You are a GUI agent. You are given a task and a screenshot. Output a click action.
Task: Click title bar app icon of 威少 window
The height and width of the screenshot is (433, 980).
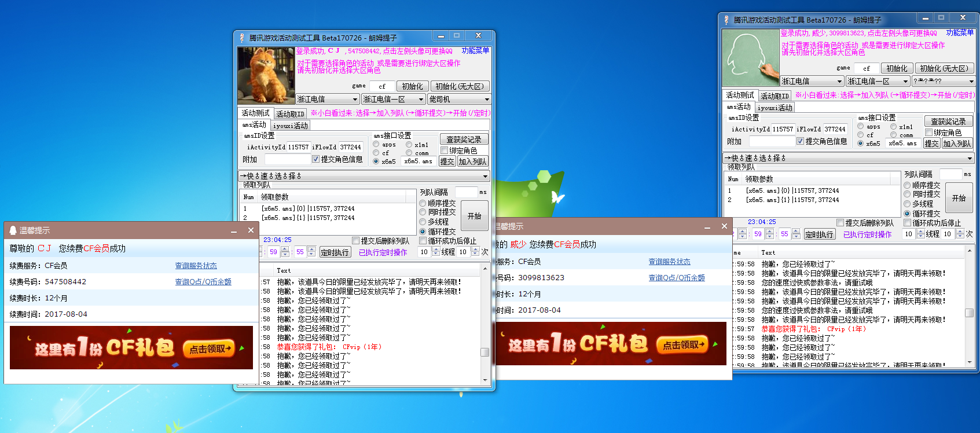[726, 20]
